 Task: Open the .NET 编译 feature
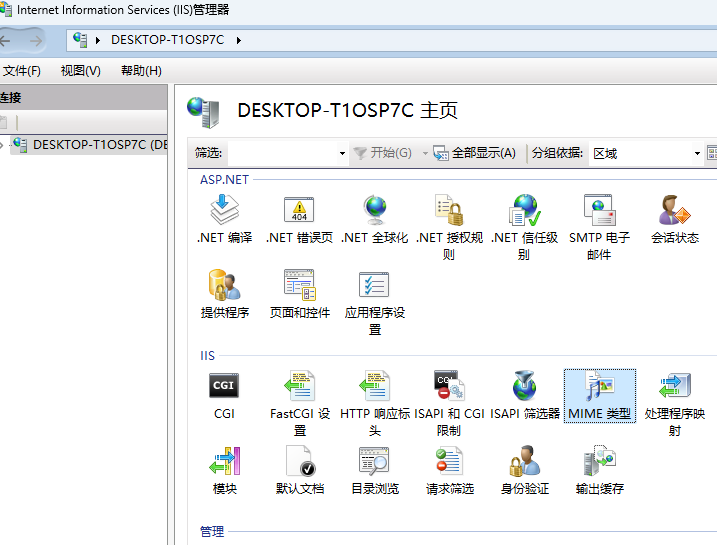click(225, 219)
